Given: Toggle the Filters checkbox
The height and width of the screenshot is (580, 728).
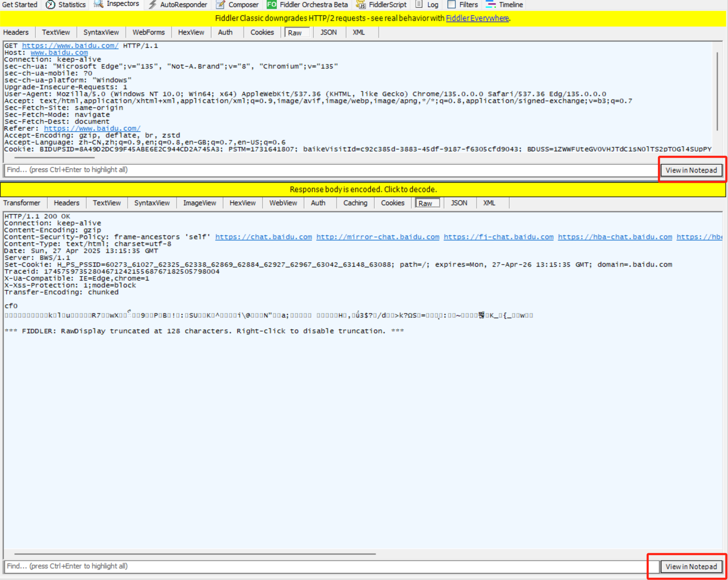Looking at the screenshot, I should [451, 5].
